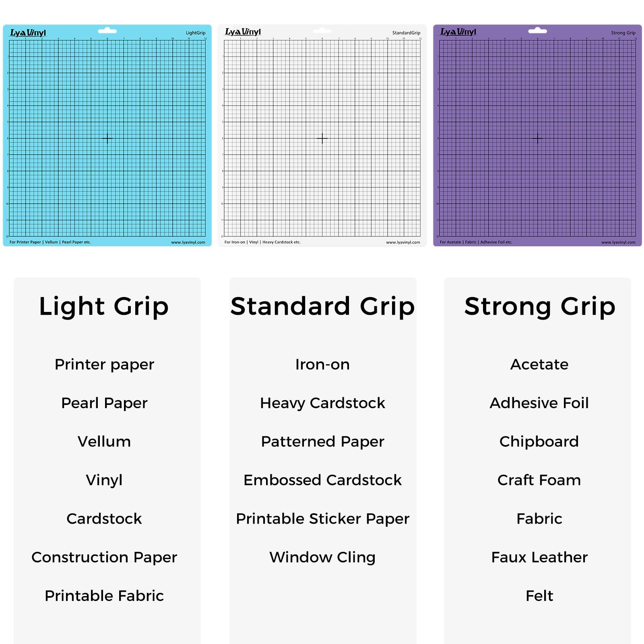Viewport: 644px width, 644px height.
Task: Choose Iron-on in the Standard Grip list
Action: tap(322, 364)
